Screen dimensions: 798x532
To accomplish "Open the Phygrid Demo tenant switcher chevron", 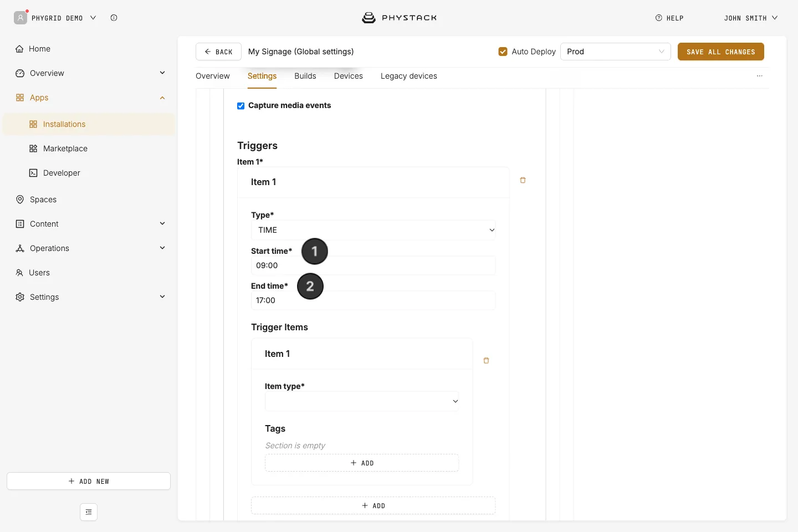I will (93, 18).
